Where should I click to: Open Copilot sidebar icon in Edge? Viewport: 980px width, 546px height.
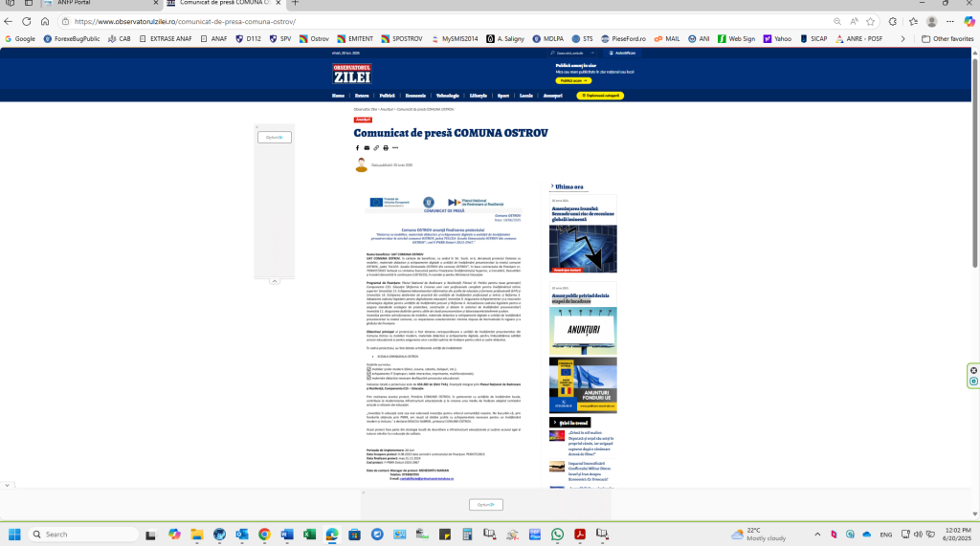tap(969, 21)
